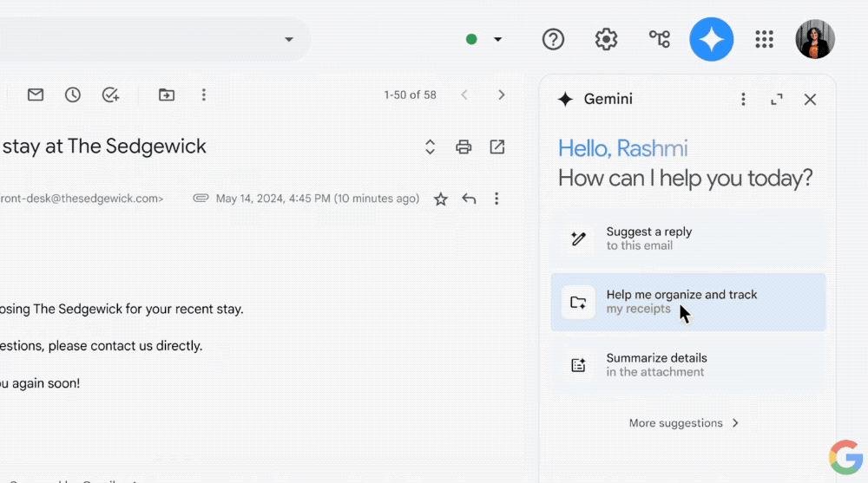
Task: Close the Gemini side panel
Action: point(810,99)
